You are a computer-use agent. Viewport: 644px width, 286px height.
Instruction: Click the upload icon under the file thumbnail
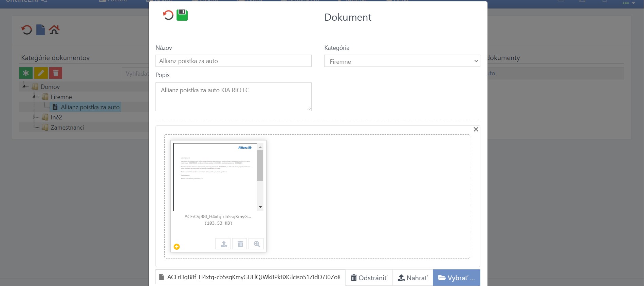pyautogui.click(x=223, y=244)
